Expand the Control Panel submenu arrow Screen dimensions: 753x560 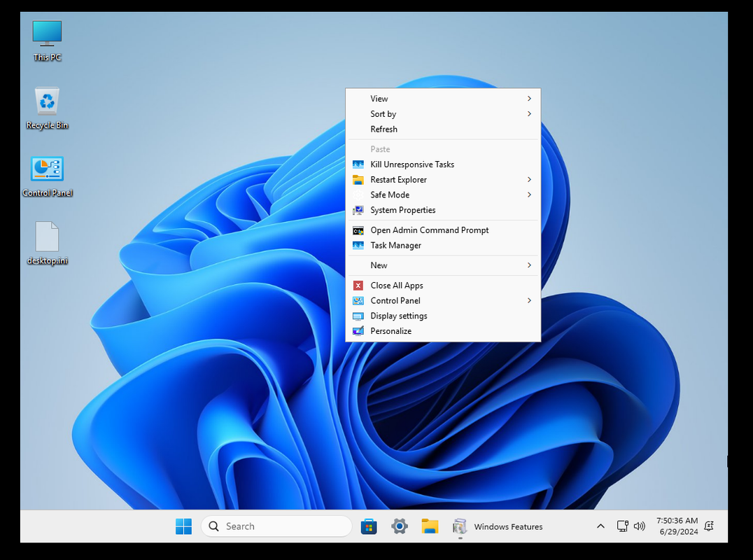pyautogui.click(x=529, y=301)
